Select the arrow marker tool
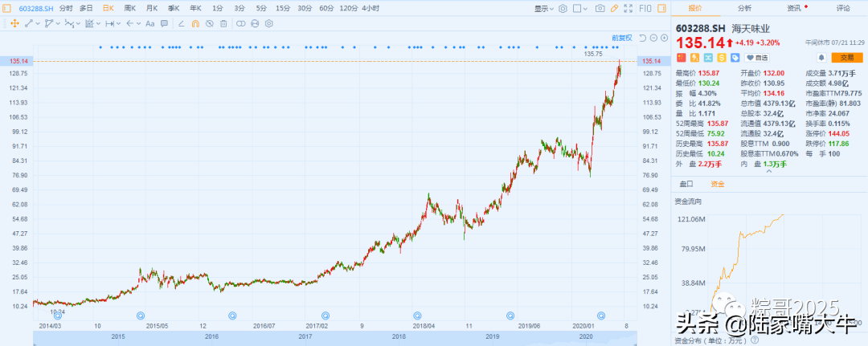The width and height of the screenshot is (868, 346). click(129, 23)
